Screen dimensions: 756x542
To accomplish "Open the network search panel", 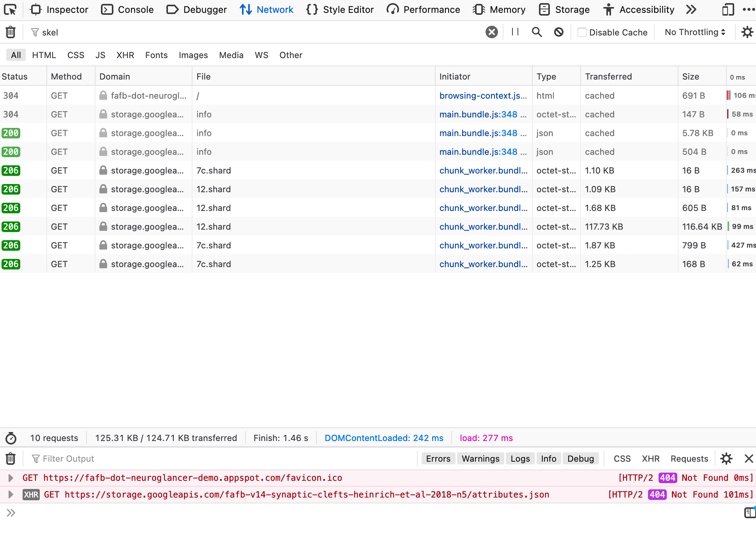I will [x=537, y=32].
